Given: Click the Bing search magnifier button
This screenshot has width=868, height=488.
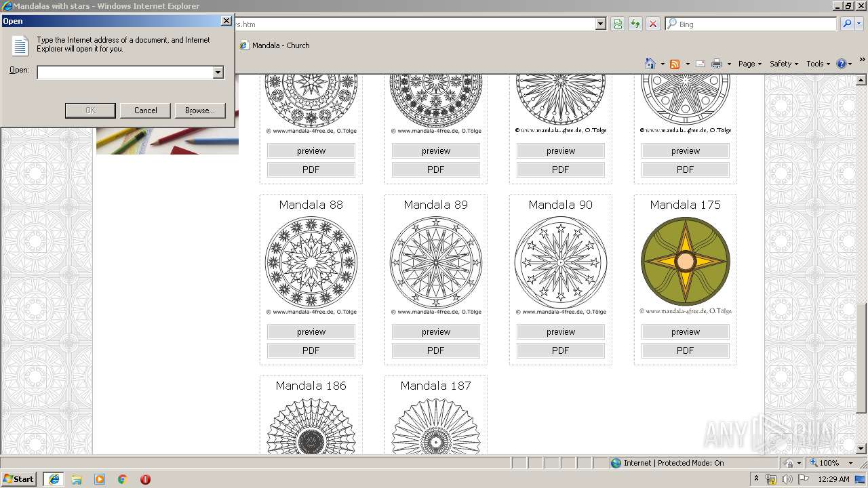Looking at the screenshot, I should 846,24.
